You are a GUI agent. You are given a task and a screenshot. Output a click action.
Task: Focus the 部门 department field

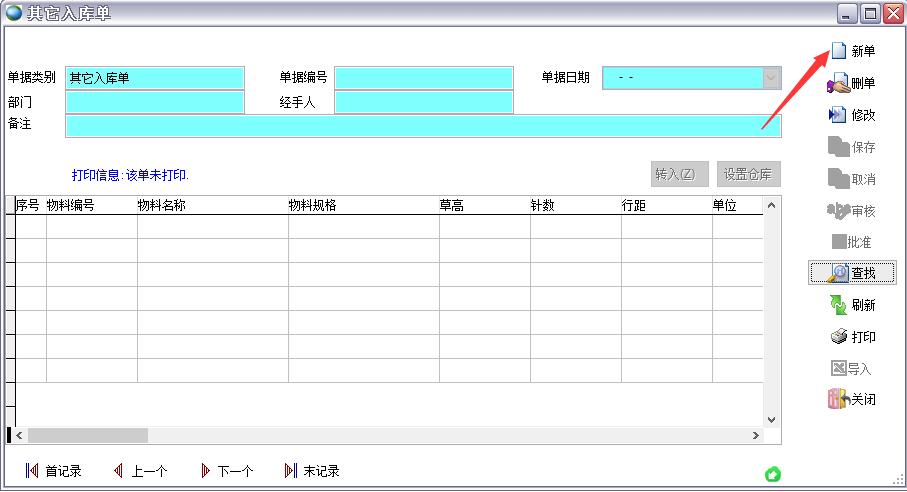[155, 102]
